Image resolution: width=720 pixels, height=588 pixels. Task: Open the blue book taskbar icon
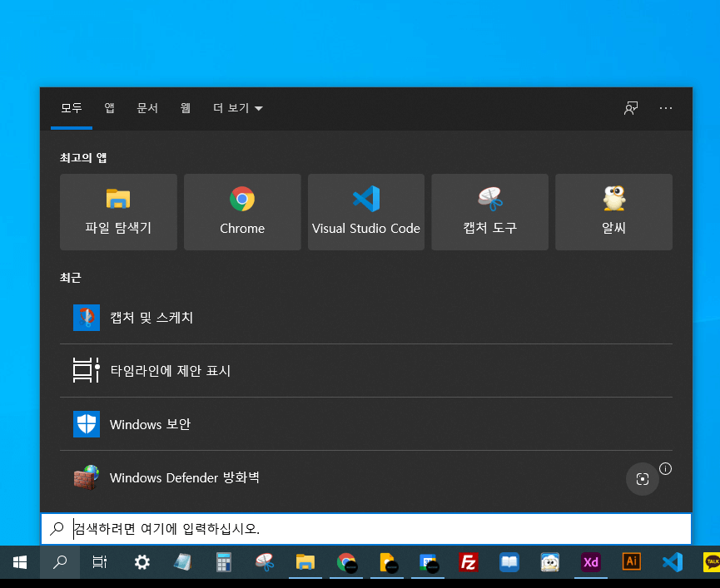pos(509,562)
